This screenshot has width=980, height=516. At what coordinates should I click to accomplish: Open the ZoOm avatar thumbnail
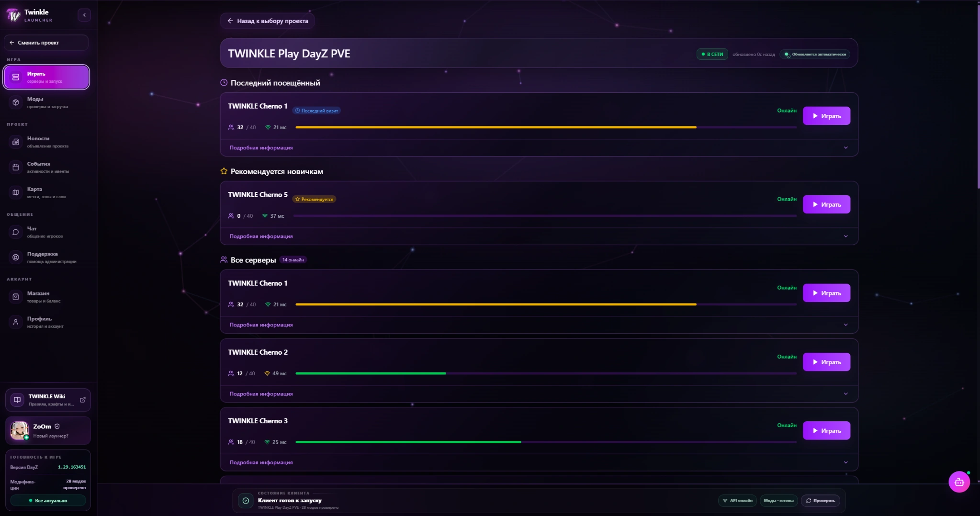(x=20, y=430)
